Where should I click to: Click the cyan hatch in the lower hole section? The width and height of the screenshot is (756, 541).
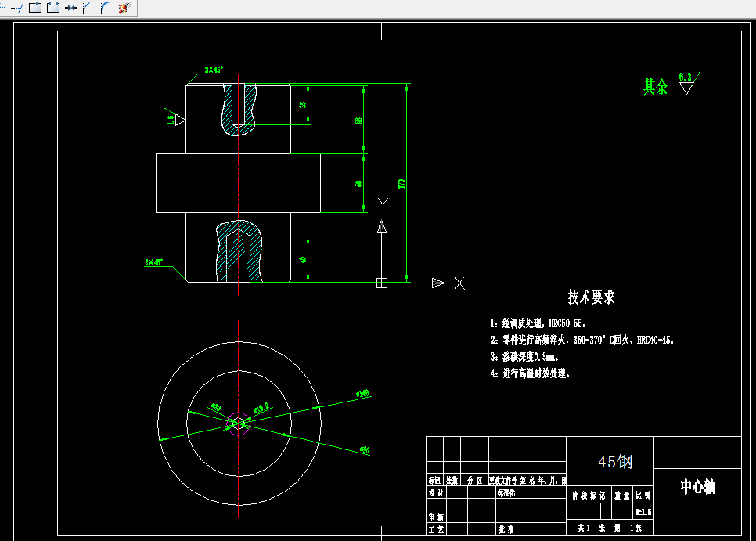pyautogui.click(x=256, y=251)
